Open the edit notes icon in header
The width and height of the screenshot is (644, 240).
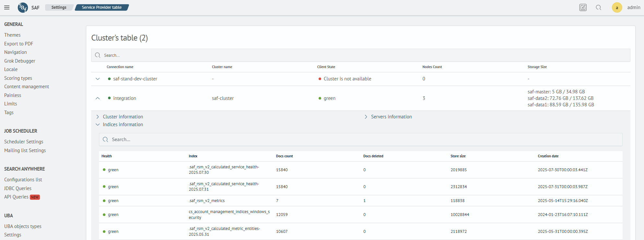(x=583, y=7)
